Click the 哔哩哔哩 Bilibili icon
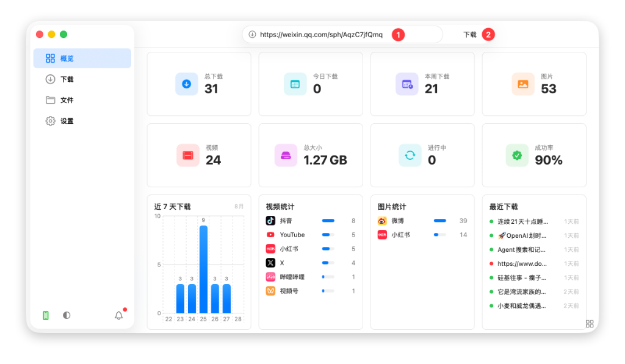Screen dimensions: 625x364 tap(270, 277)
